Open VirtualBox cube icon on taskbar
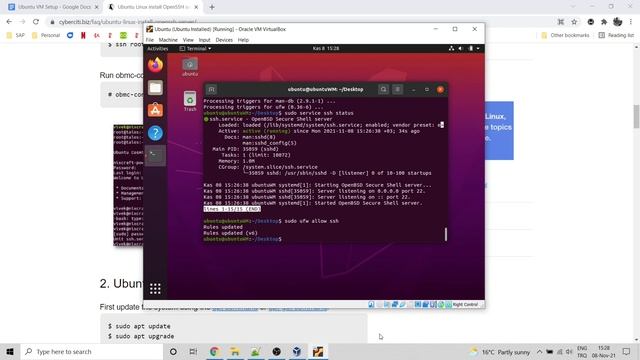Screen dimensions: 640x360 tap(297, 351)
